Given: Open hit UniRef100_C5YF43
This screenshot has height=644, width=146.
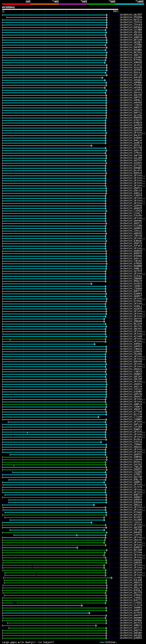Looking at the screenshot, I should click(131, 22).
